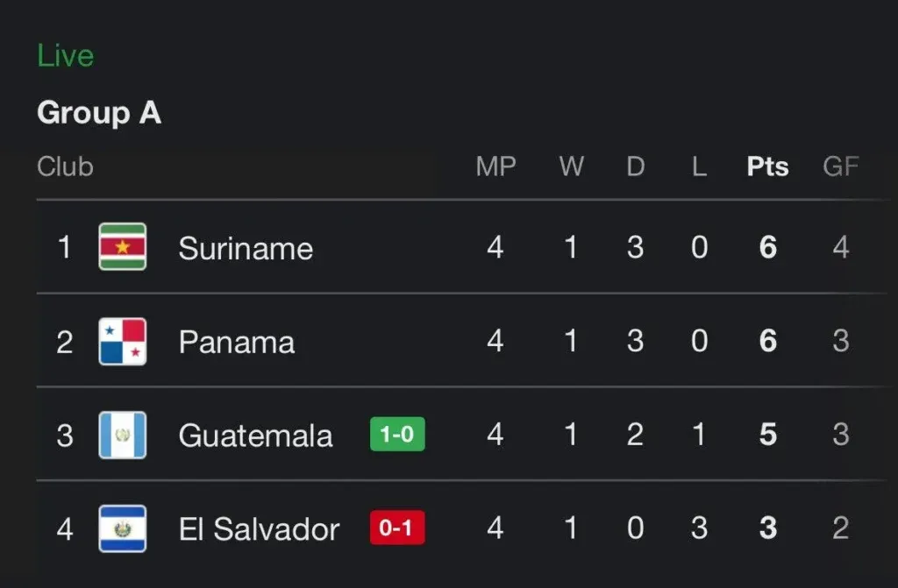898x588 pixels.
Task: Click the green Live label
Action: click(65, 56)
